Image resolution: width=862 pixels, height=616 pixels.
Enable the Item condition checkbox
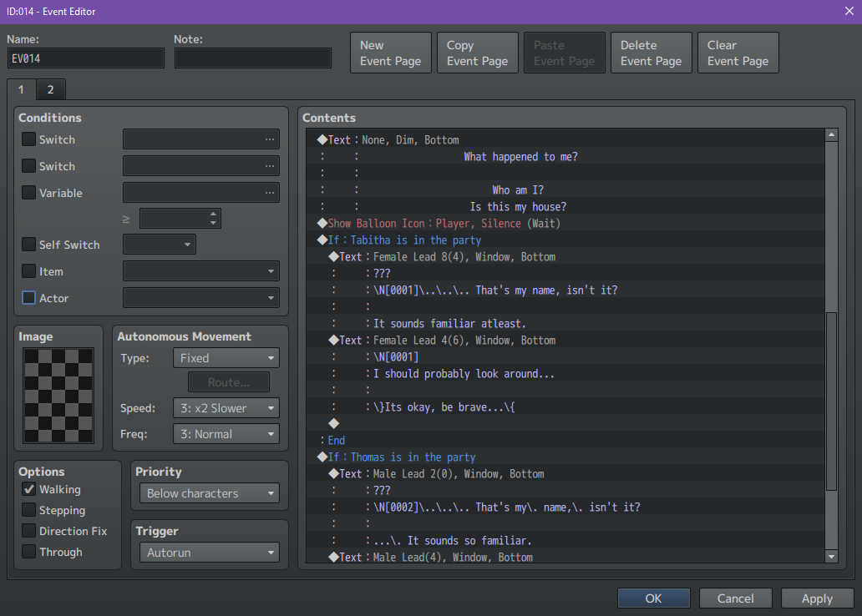[28, 271]
